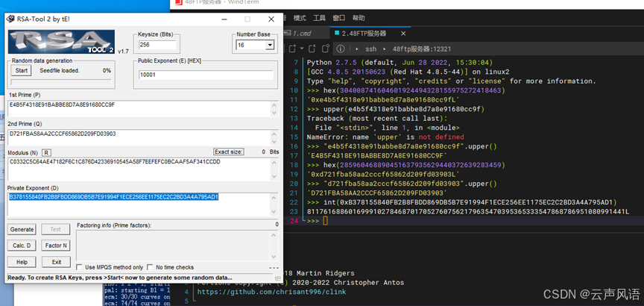Click the Exit button in RSA-Tool
Screen dimensions: 644x306
(56, 262)
